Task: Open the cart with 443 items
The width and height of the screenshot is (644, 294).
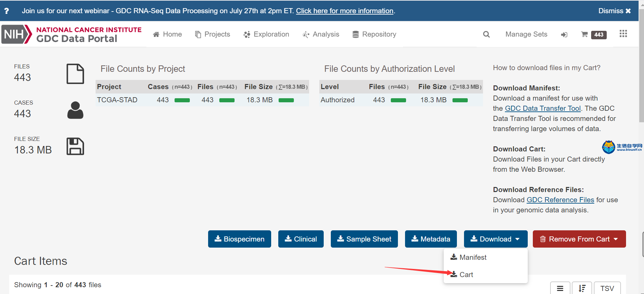Action: pyautogui.click(x=594, y=35)
